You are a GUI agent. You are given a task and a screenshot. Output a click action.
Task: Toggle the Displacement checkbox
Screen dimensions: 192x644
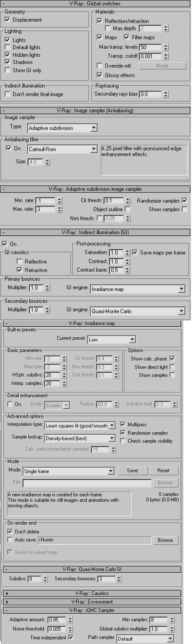tap(8, 20)
